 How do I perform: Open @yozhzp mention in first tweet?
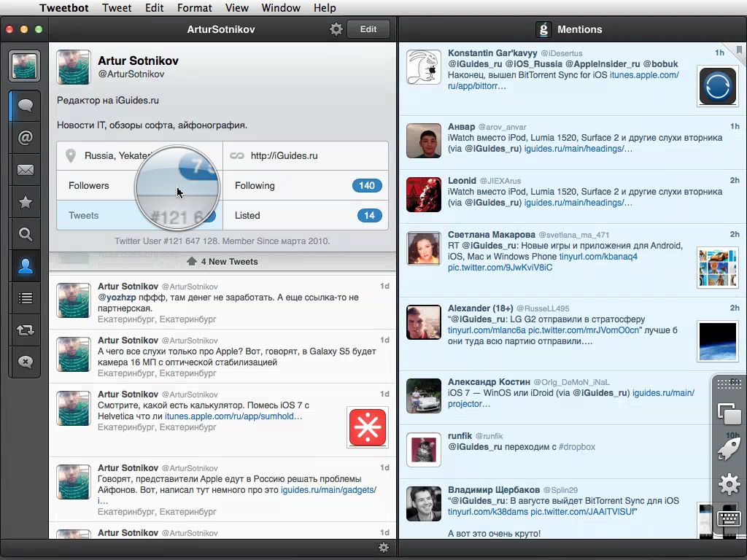(x=117, y=297)
